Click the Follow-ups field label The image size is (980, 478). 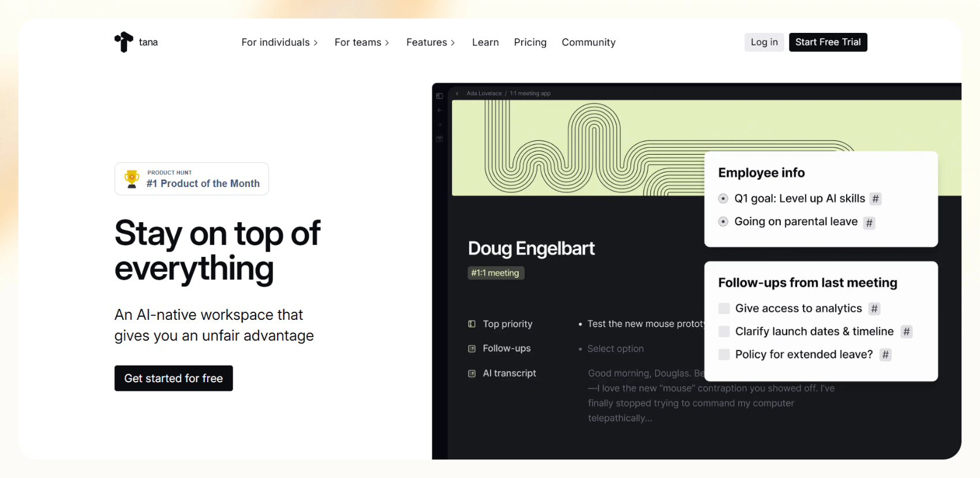tap(507, 349)
